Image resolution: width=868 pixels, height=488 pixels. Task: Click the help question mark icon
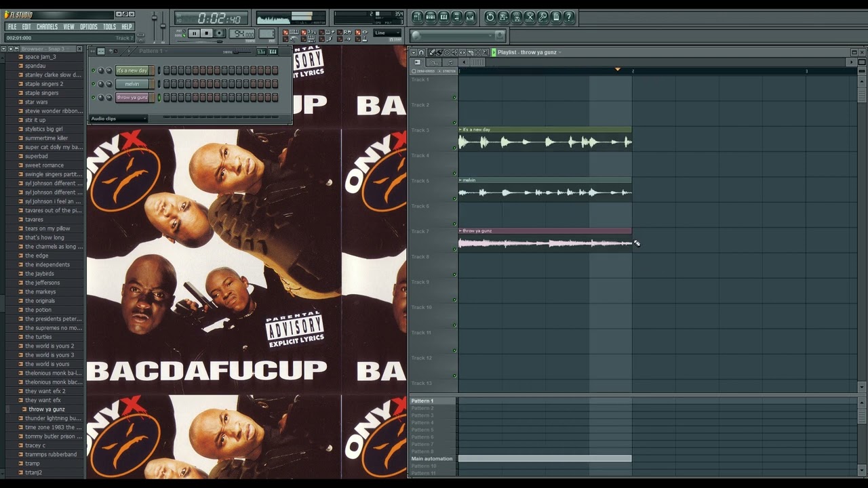click(x=569, y=17)
